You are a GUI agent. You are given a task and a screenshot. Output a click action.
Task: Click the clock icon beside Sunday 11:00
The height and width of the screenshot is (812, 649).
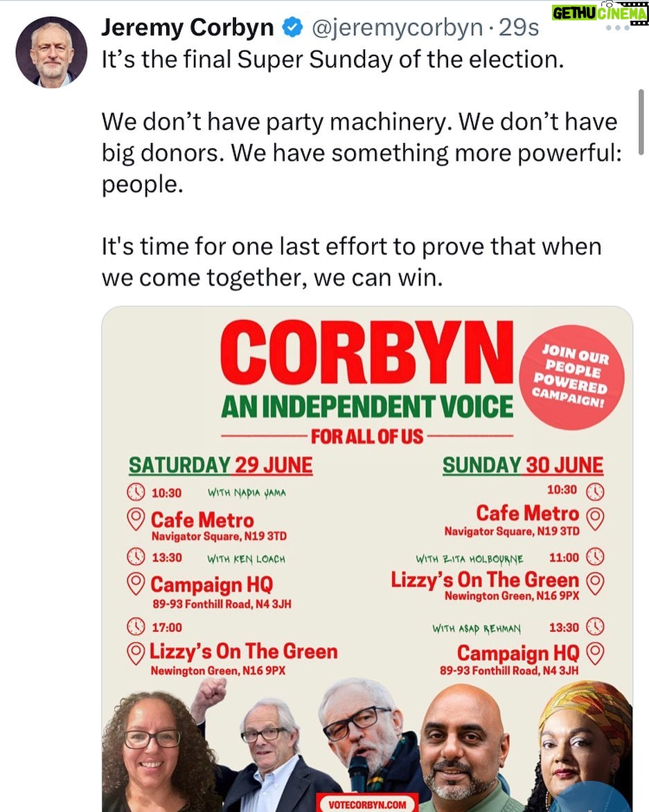[x=595, y=556]
